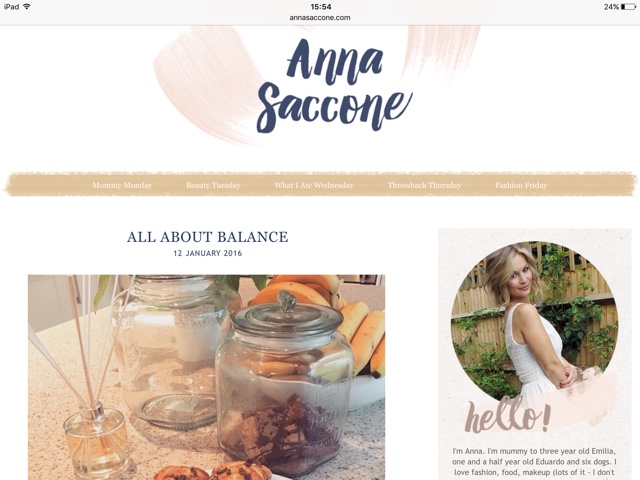This screenshot has width=640, height=480.
Task: Select the Throwback Thursday menu item
Action: [424, 185]
